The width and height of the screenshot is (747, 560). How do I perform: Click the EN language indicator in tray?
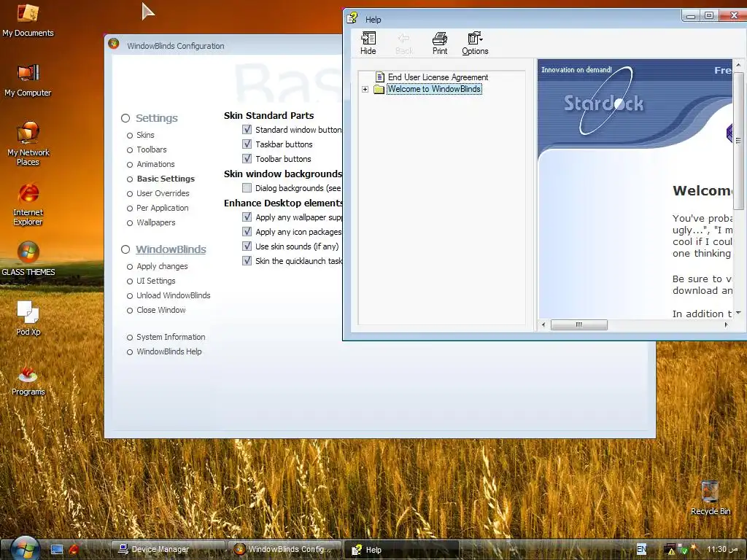click(642, 549)
